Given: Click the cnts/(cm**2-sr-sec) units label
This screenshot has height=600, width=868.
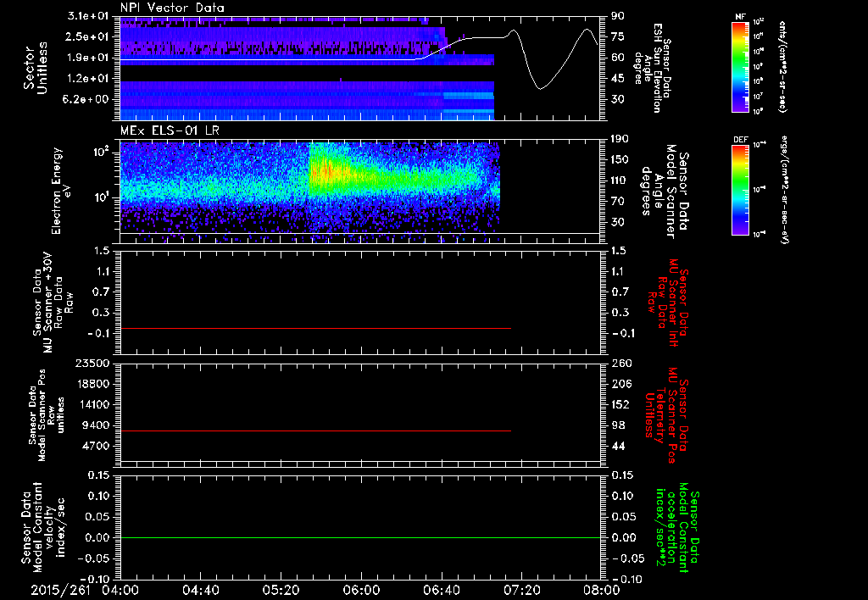Looking at the screenshot, I should (782, 67).
